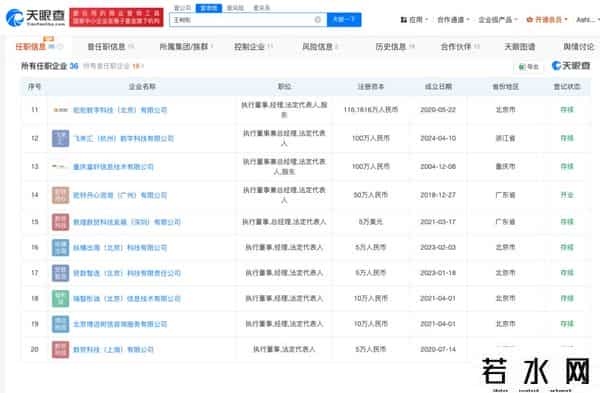Open the red promotional banner beside the logo
This screenshot has height=393, width=600.
[116, 18]
